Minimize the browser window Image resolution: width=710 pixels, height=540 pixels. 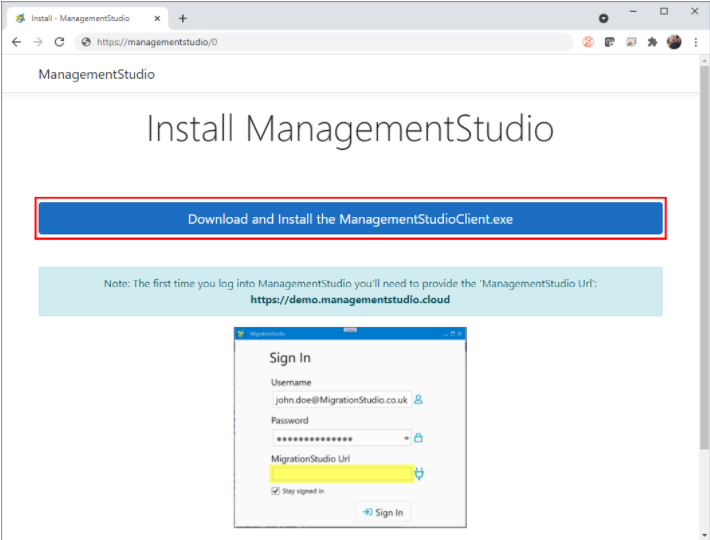[633, 11]
